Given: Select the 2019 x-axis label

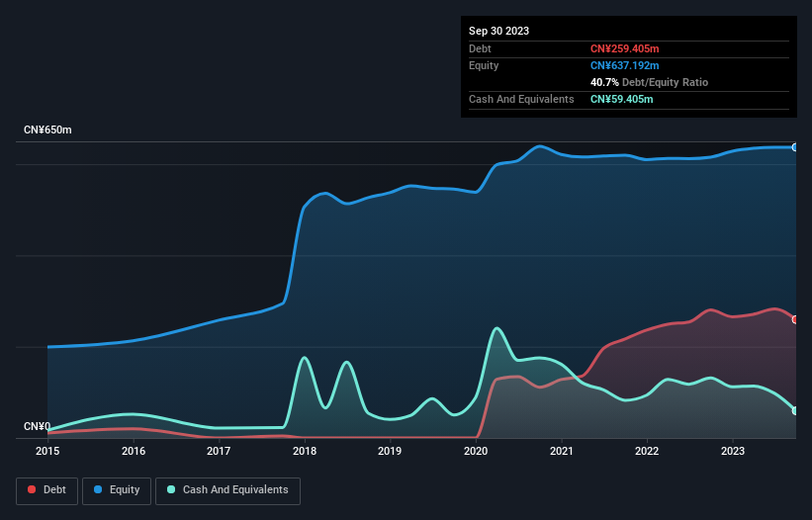Looking at the screenshot, I should [x=390, y=451].
